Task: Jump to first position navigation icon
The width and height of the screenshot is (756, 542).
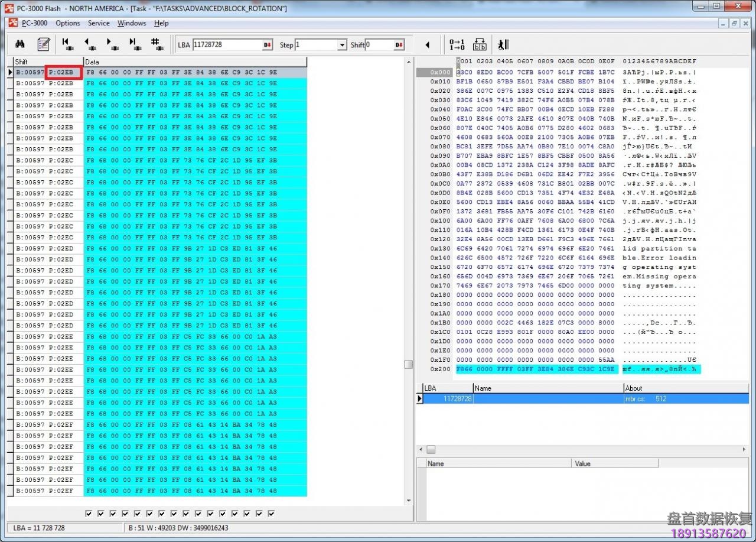Action: point(67,44)
